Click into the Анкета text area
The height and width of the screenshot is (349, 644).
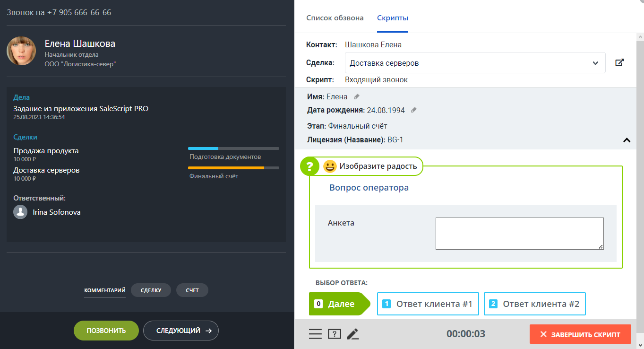tap(519, 233)
